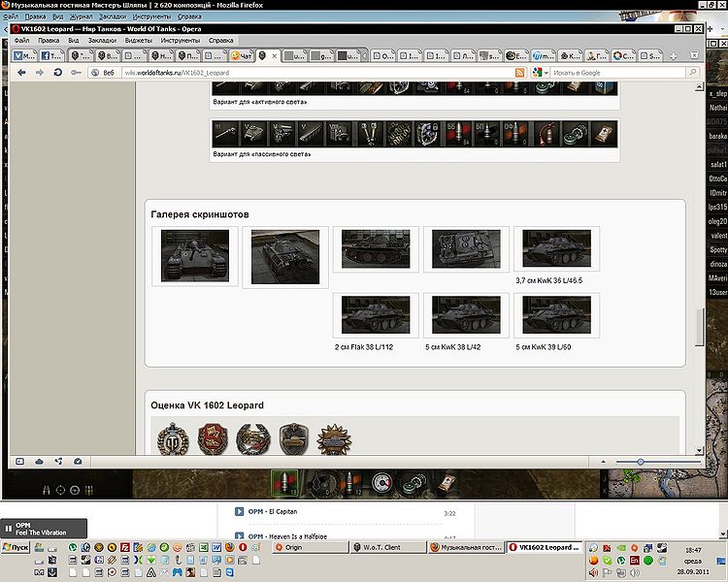Focus the wiki.worldoftanks.ru address field
The image size is (728, 582).
coord(317,73)
